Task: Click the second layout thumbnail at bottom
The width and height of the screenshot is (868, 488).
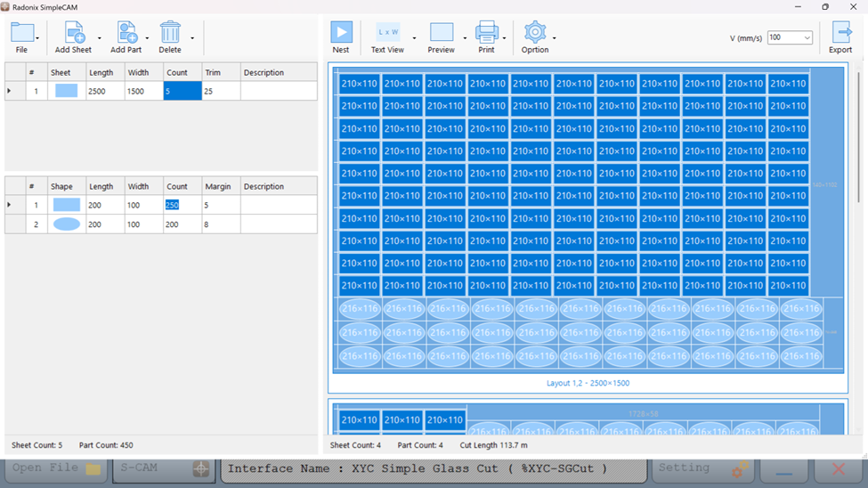Action: (x=588, y=419)
